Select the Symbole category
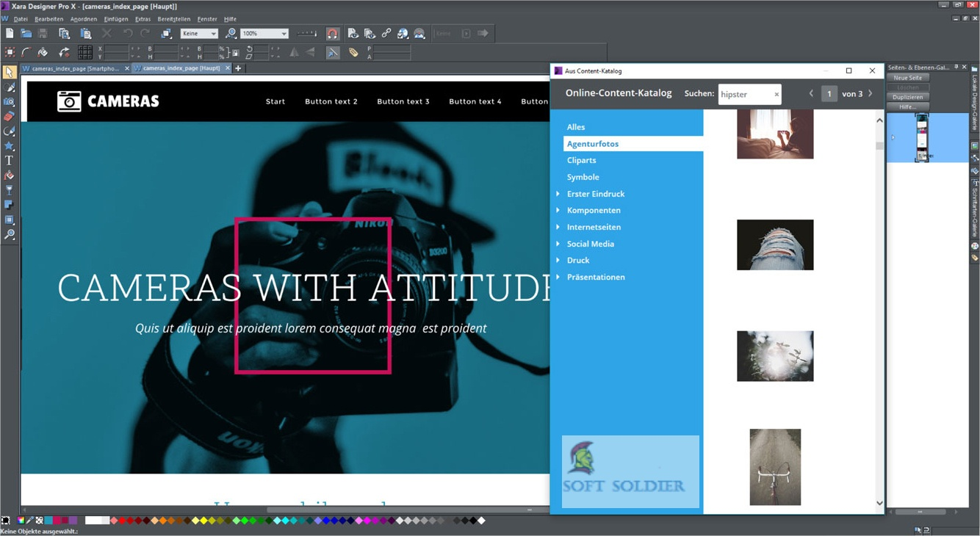The height and width of the screenshot is (536, 980). tap(583, 177)
